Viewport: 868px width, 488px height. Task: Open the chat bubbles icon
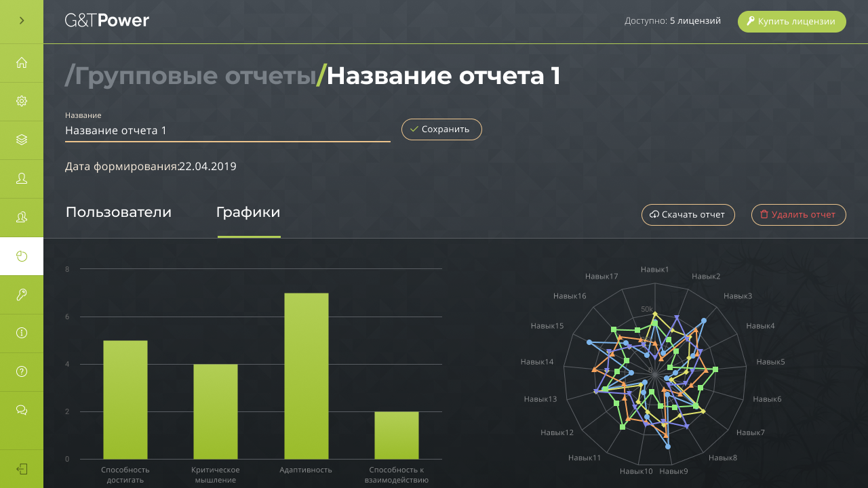pyautogui.click(x=22, y=410)
